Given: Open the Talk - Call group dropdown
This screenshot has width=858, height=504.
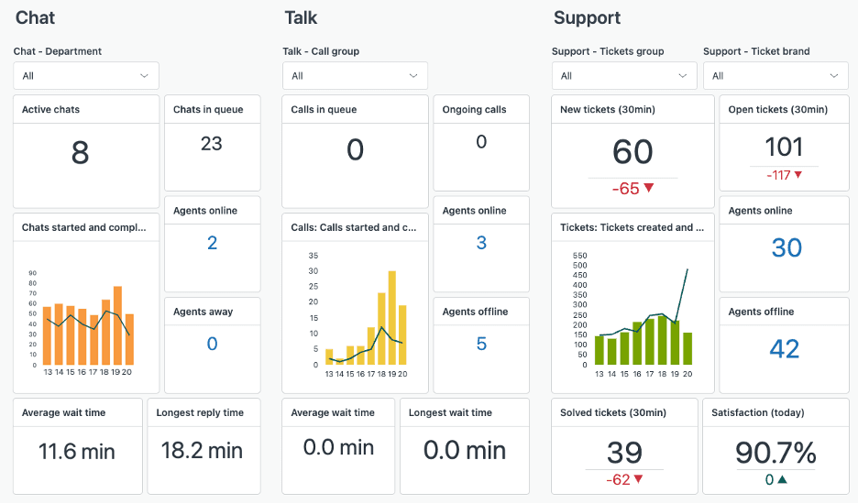Looking at the screenshot, I should pyautogui.click(x=355, y=76).
